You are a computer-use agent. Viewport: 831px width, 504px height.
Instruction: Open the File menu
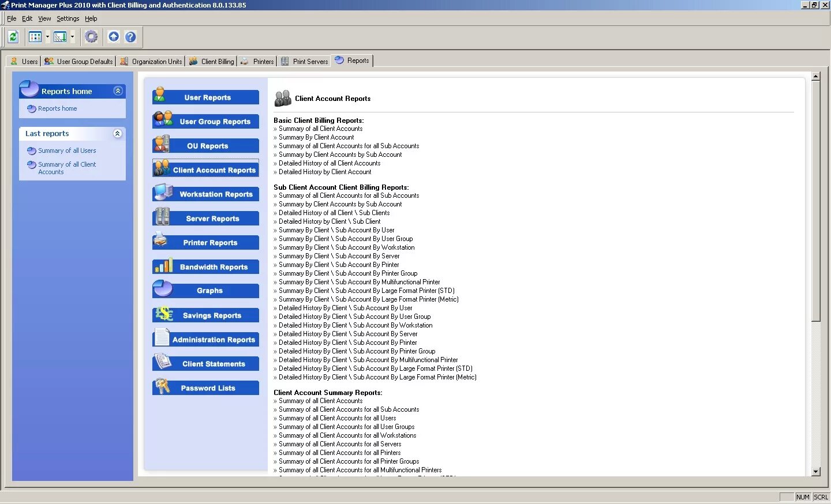coord(12,18)
